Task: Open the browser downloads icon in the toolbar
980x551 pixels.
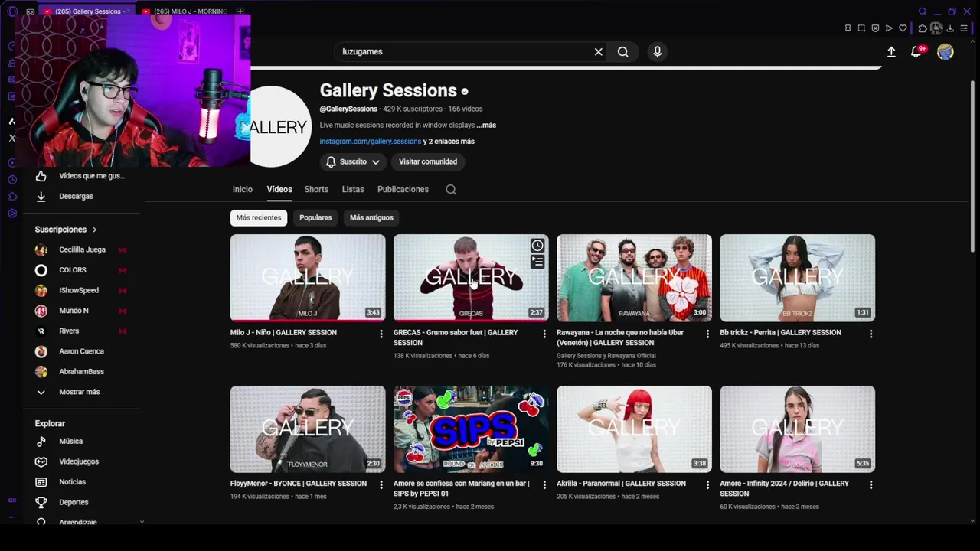Action: tap(950, 28)
